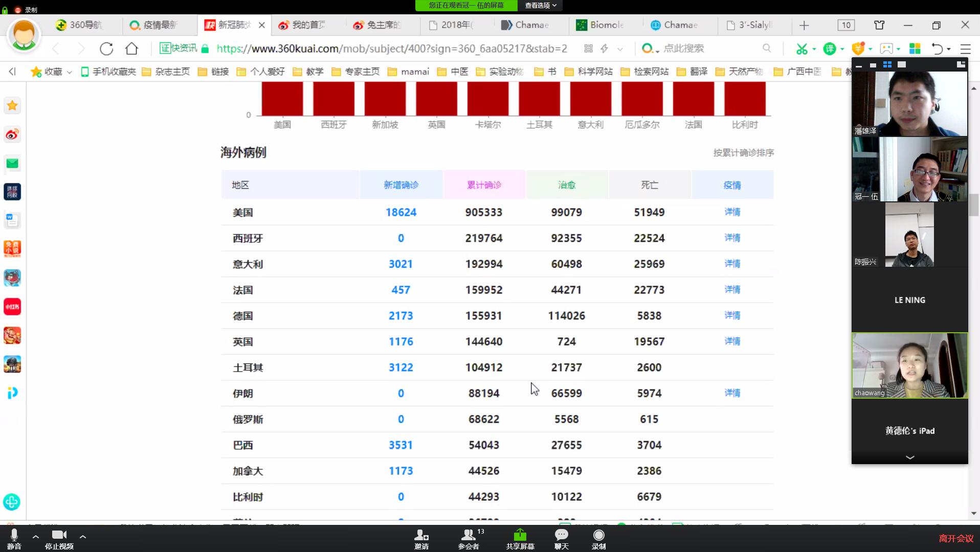Mute microphone with 静音 button
Image resolution: width=980 pixels, height=552 pixels.
(x=14, y=538)
